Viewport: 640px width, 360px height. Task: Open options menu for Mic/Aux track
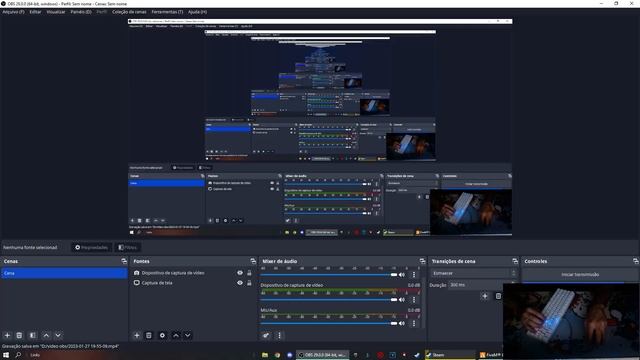(x=414, y=323)
